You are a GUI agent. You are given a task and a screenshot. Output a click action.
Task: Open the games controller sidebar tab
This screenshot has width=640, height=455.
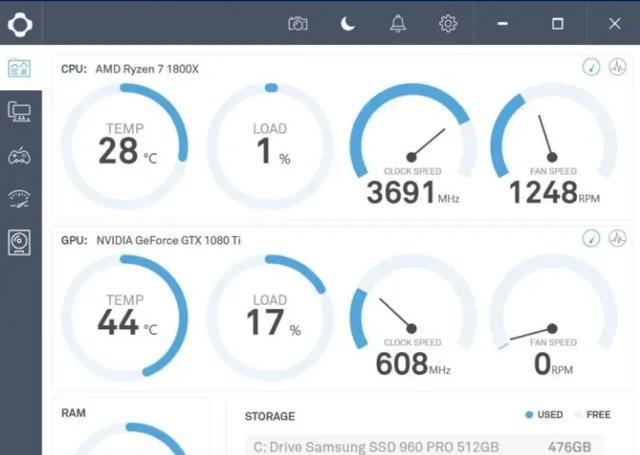(19, 156)
